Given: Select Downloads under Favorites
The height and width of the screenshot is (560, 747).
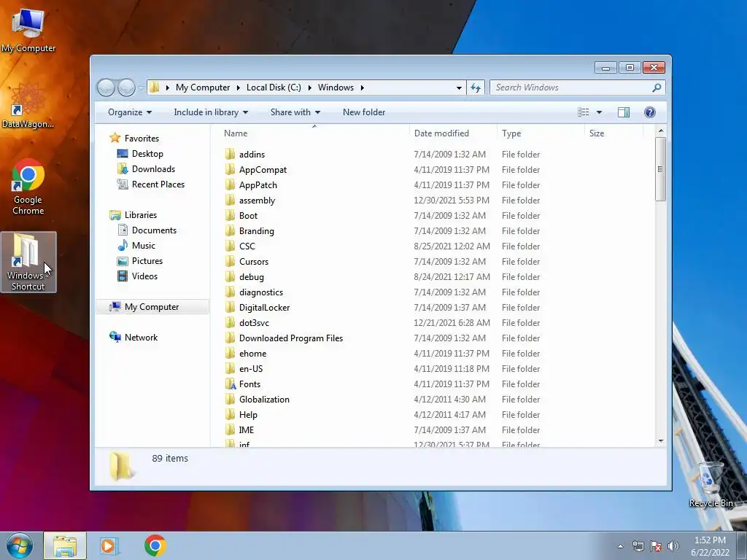Looking at the screenshot, I should pyautogui.click(x=153, y=169).
